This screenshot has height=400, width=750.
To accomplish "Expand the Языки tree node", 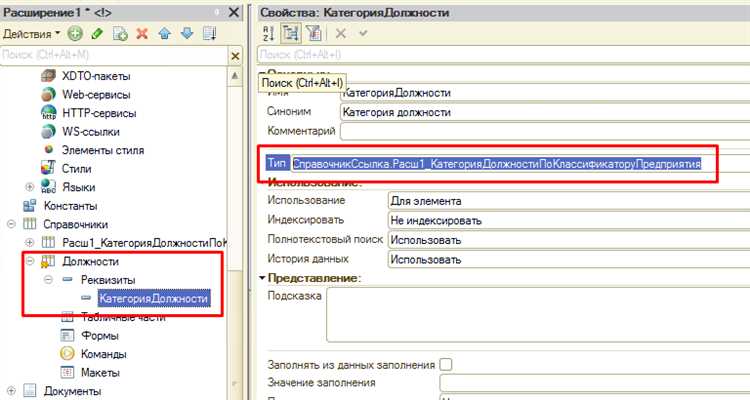I will (x=30, y=187).
